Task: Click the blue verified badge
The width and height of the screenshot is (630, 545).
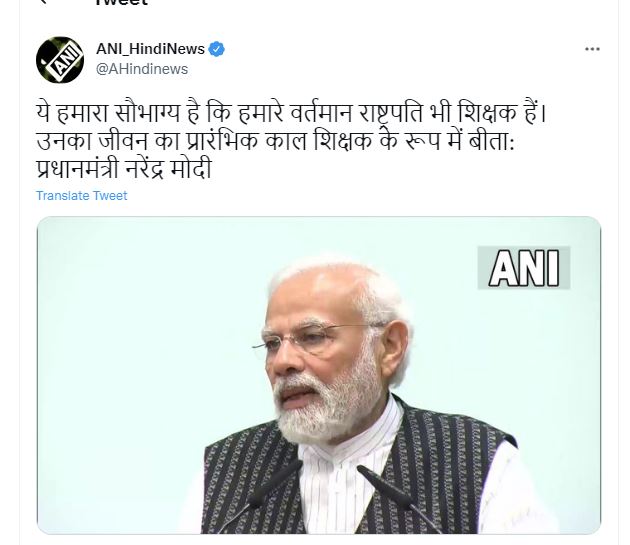Action: (217, 49)
